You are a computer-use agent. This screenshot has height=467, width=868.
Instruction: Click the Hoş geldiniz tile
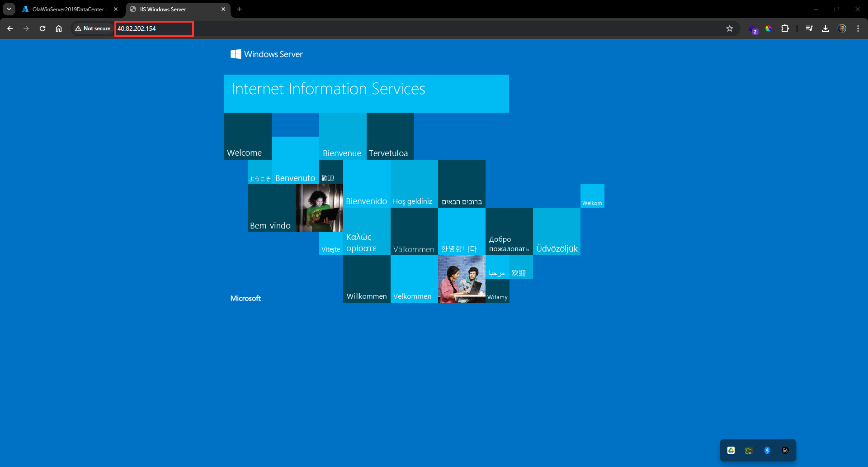[x=414, y=184]
